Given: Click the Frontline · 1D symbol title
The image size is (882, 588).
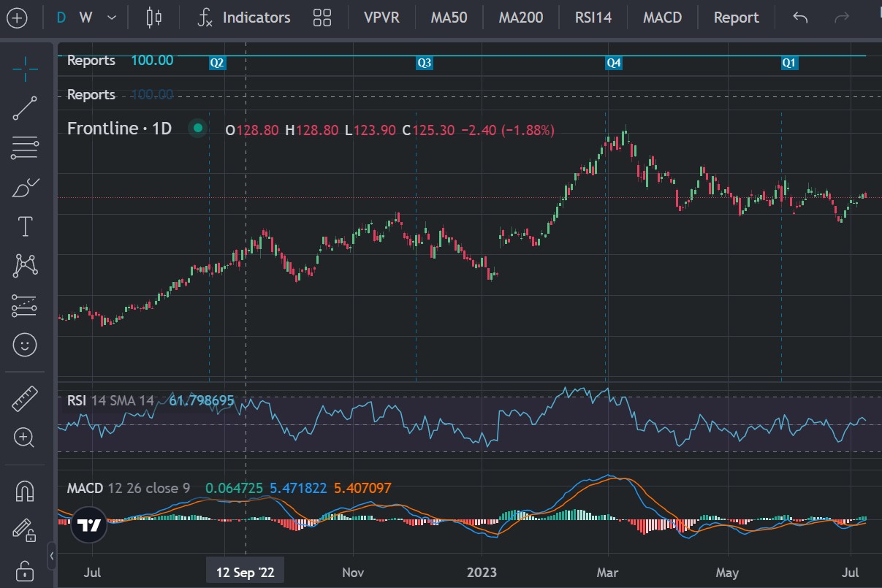Looking at the screenshot, I should click(x=119, y=129).
